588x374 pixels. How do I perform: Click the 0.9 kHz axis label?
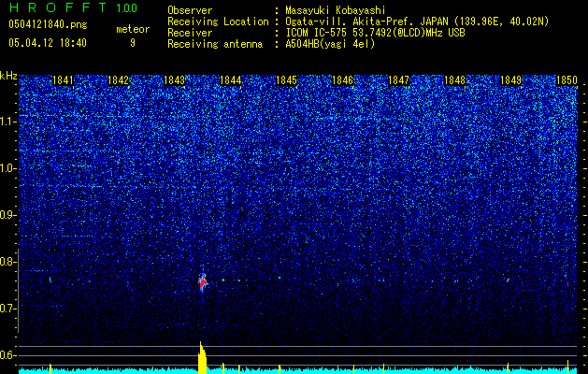coord(8,215)
